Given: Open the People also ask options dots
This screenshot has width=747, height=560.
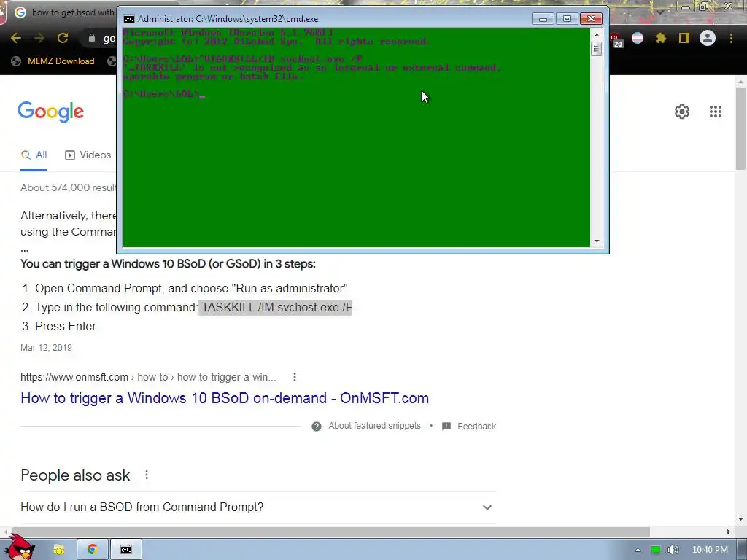Looking at the screenshot, I should [147, 475].
